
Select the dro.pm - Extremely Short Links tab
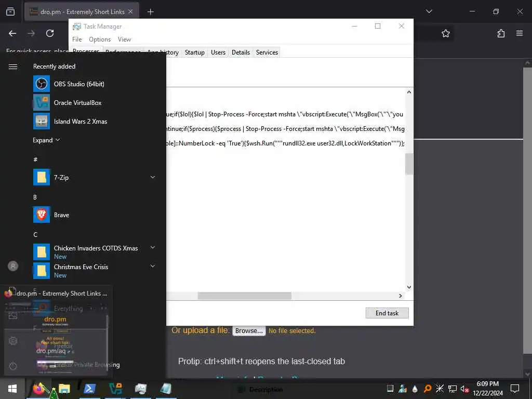pyautogui.click(x=82, y=12)
